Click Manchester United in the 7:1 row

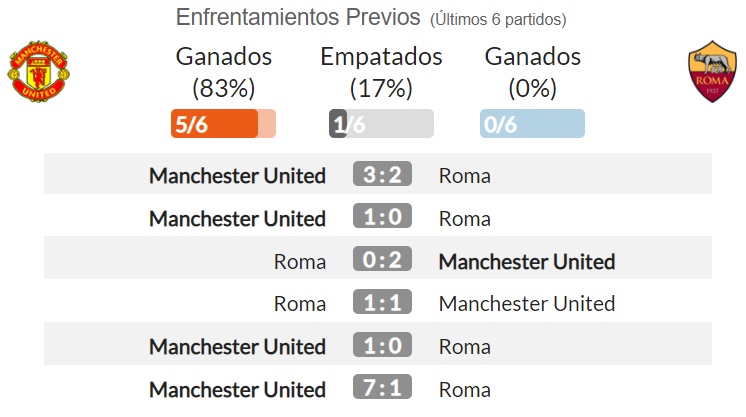pos(237,389)
